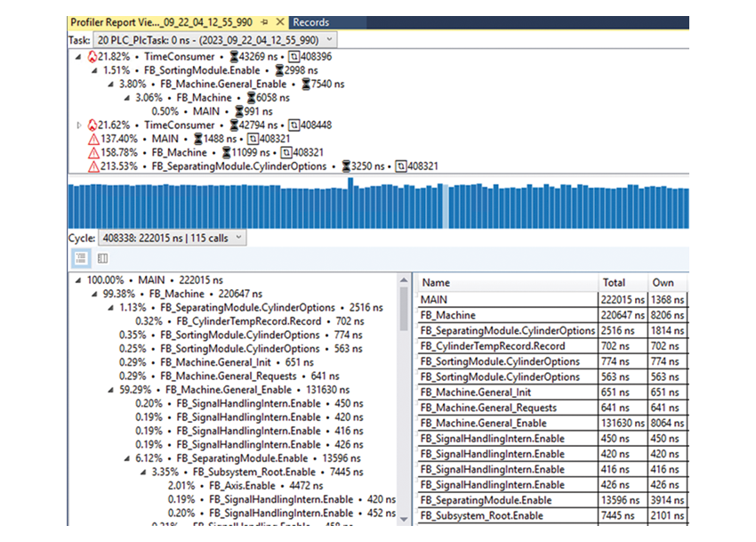Select FB_Machine.General_Requests table row
Screen dimensions: 756x542
(552, 408)
